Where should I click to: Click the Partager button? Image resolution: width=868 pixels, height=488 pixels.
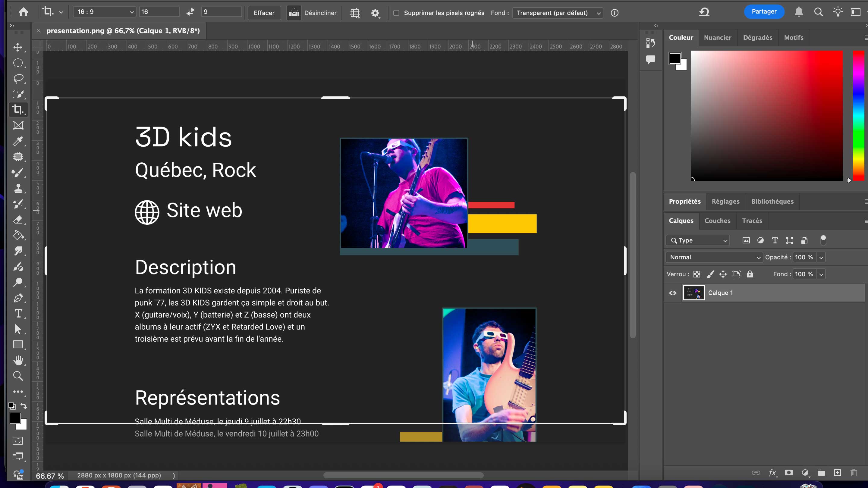[x=763, y=11]
